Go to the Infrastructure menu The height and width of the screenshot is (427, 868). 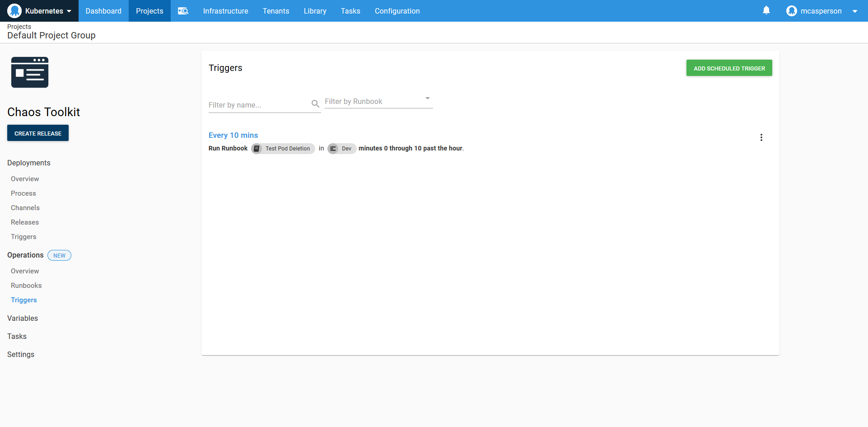coord(225,11)
